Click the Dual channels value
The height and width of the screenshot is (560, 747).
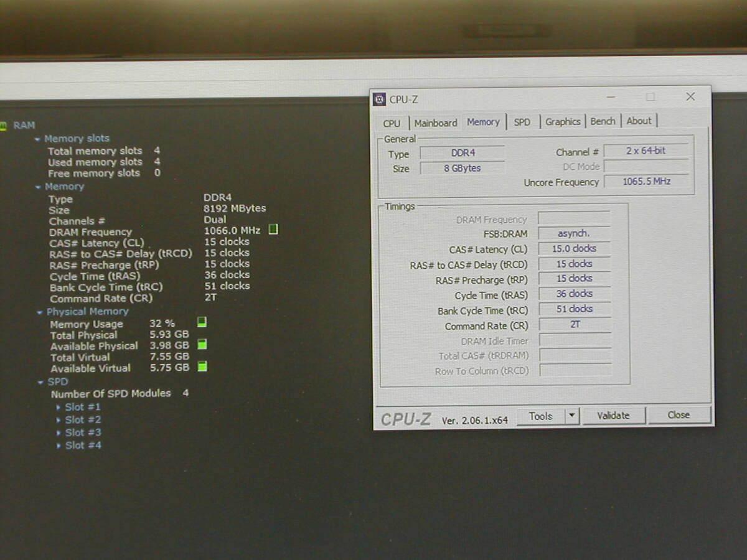click(x=215, y=220)
